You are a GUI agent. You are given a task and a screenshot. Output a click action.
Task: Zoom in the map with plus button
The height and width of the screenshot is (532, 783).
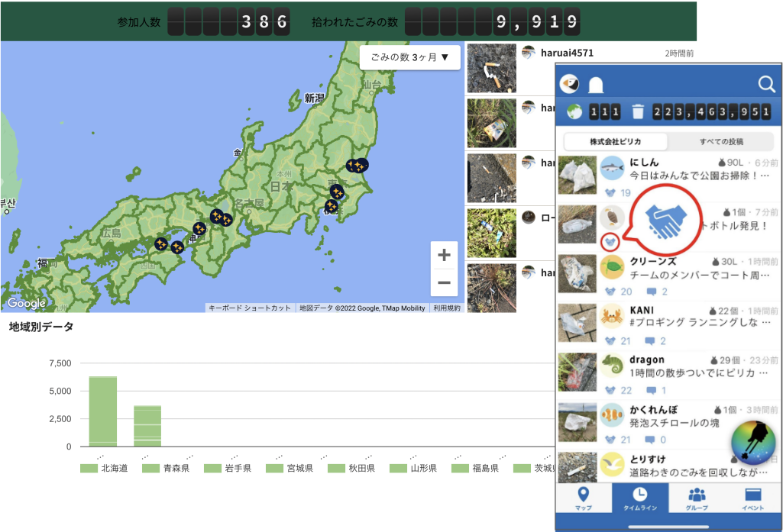[444, 255]
